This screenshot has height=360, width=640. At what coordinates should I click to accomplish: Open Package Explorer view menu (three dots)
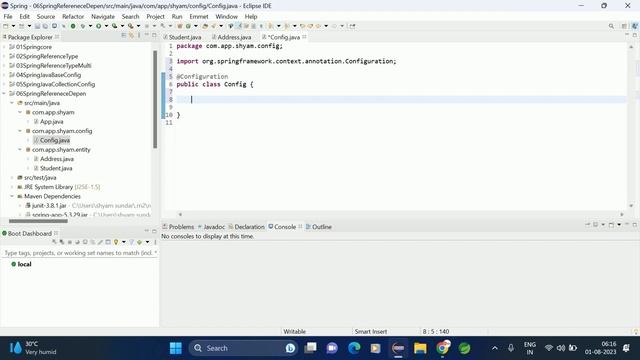[x=139, y=36]
